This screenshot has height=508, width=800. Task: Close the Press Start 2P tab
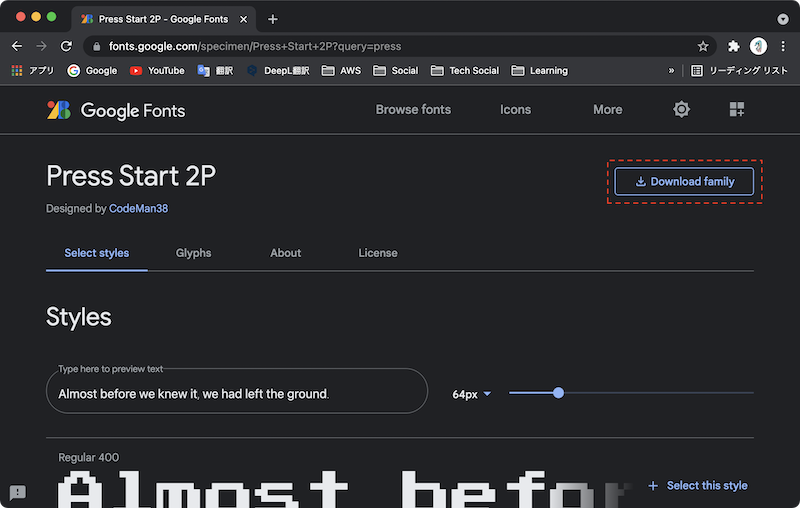pos(243,19)
